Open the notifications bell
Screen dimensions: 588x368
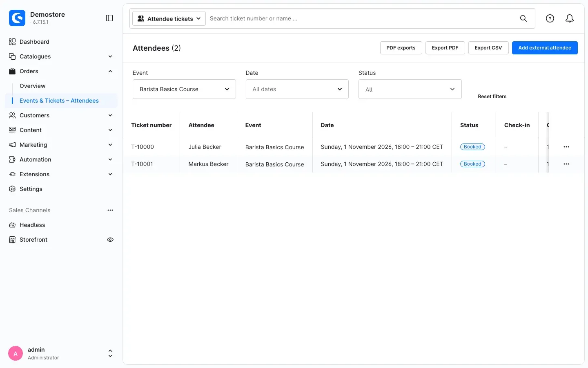pyautogui.click(x=570, y=18)
